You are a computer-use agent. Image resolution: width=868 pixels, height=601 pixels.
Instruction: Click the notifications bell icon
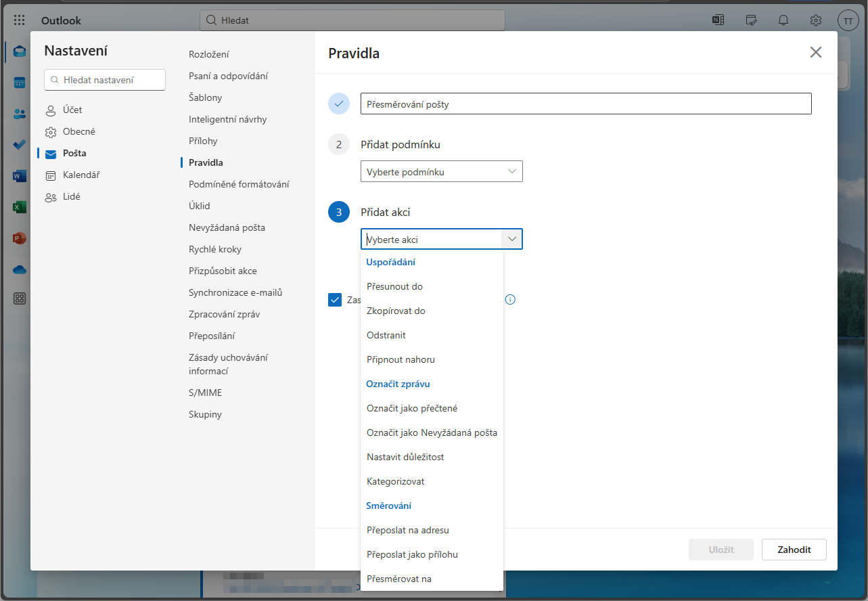click(x=783, y=20)
